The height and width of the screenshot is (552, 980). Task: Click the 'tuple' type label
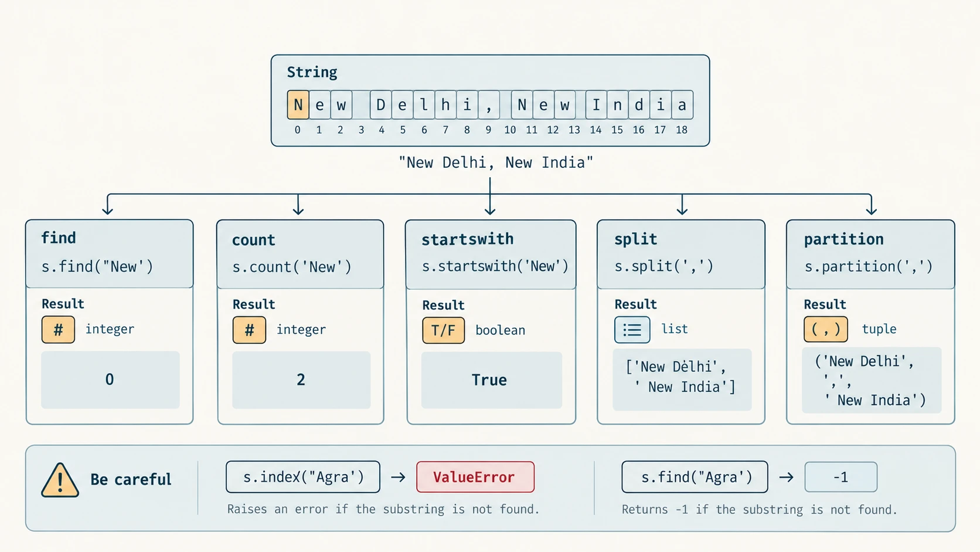coord(879,329)
